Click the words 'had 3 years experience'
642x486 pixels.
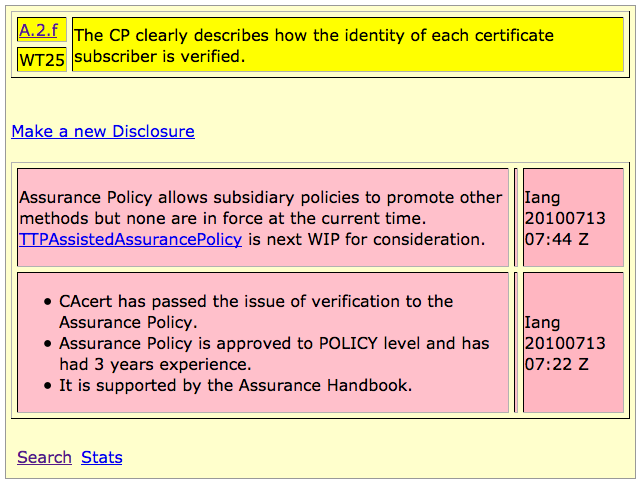tap(155, 364)
